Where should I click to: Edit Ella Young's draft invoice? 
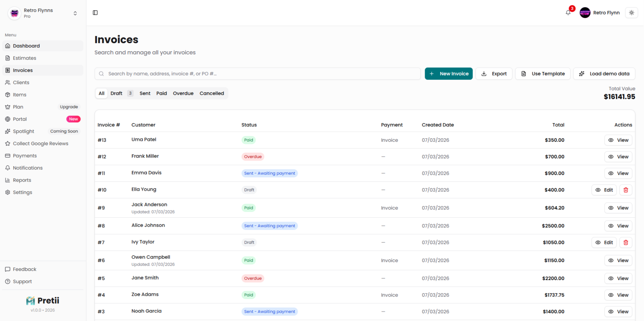pyautogui.click(x=604, y=190)
